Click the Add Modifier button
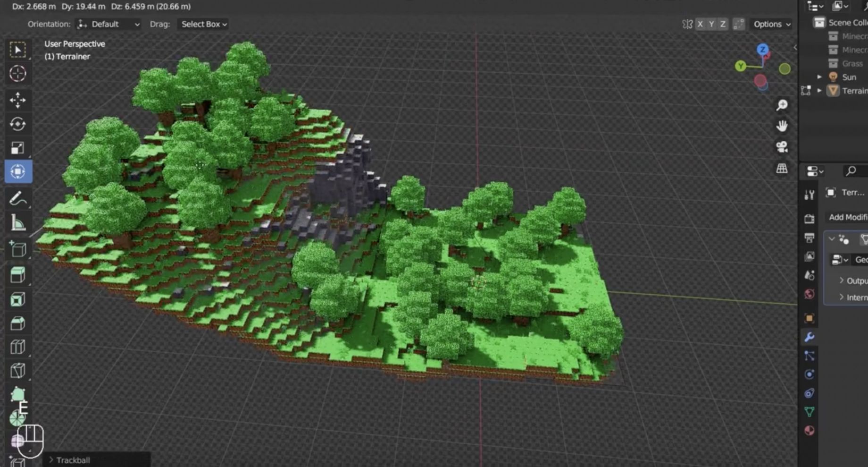The height and width of the screenshot is (467, 868). [x=848, y=217]
